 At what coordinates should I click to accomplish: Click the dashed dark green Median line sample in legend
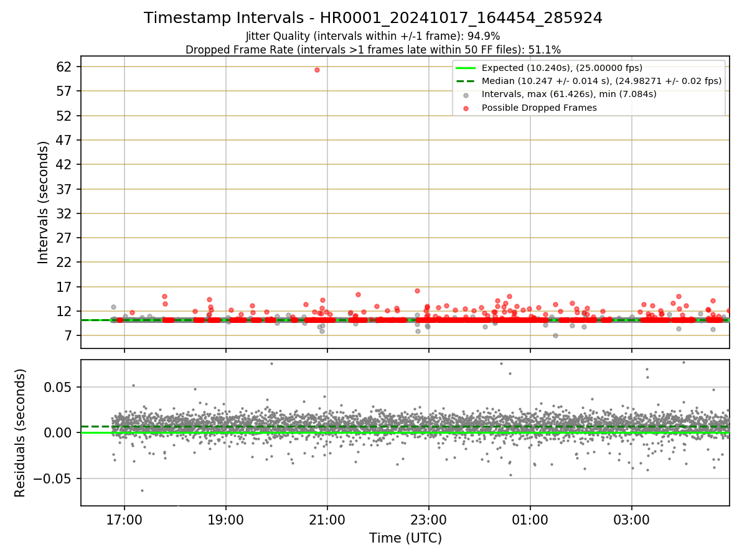(466, 81)
